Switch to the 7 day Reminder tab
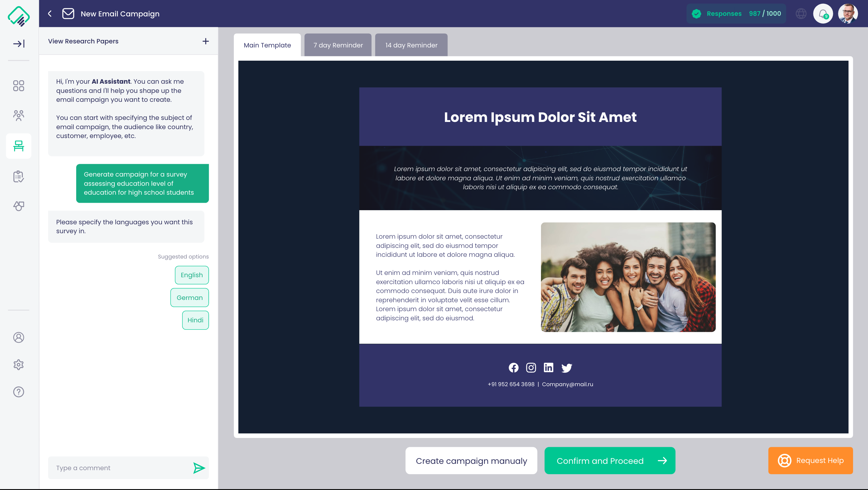Screen dimensions: 868x490 [x=338, y=45]
